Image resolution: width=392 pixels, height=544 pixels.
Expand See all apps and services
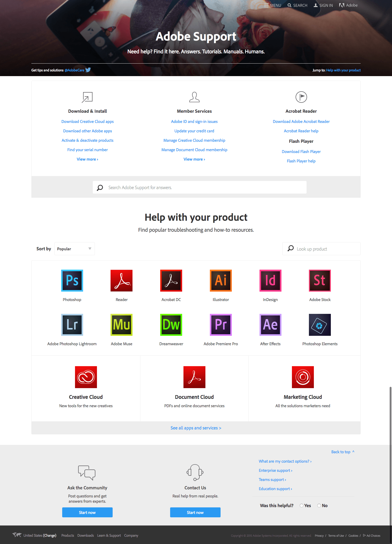196,428
